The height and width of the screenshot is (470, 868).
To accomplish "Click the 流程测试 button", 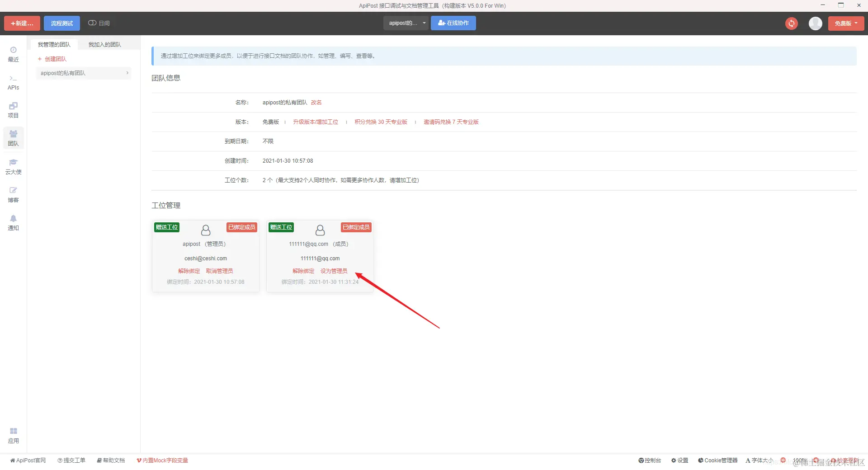I will click(62, 23).
